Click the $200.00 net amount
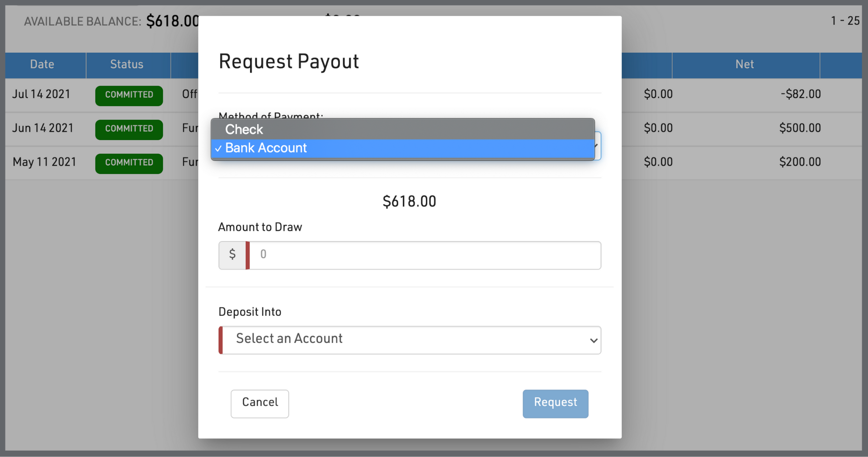This screenshot has width=868, height=457. (800, 162)
